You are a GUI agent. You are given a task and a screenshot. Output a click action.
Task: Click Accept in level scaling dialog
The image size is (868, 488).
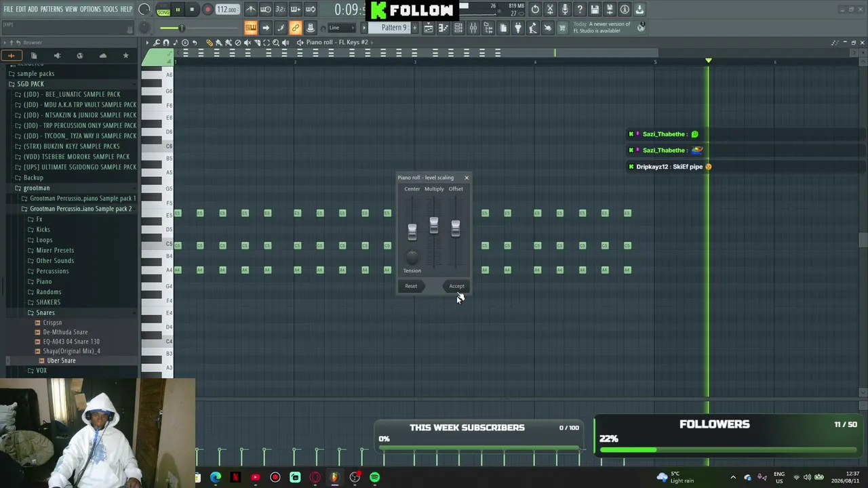click(456, 286)
